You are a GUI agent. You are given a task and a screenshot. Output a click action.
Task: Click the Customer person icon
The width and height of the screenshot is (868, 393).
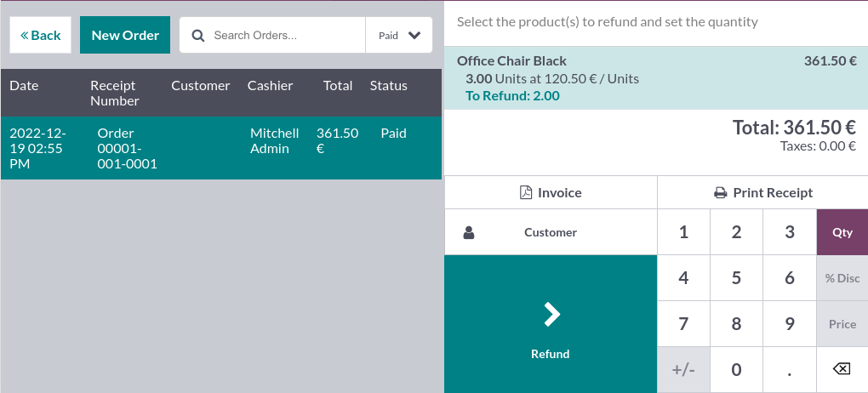pos(469,232)
